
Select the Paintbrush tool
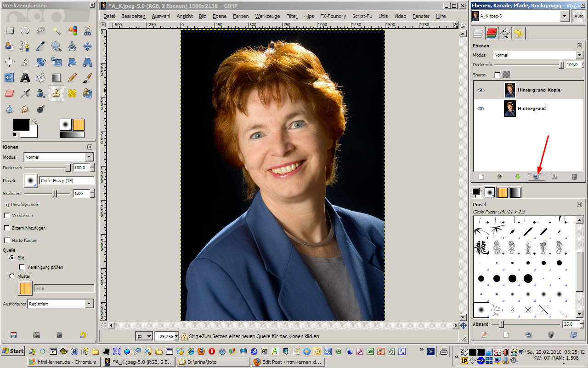(87, 78)
